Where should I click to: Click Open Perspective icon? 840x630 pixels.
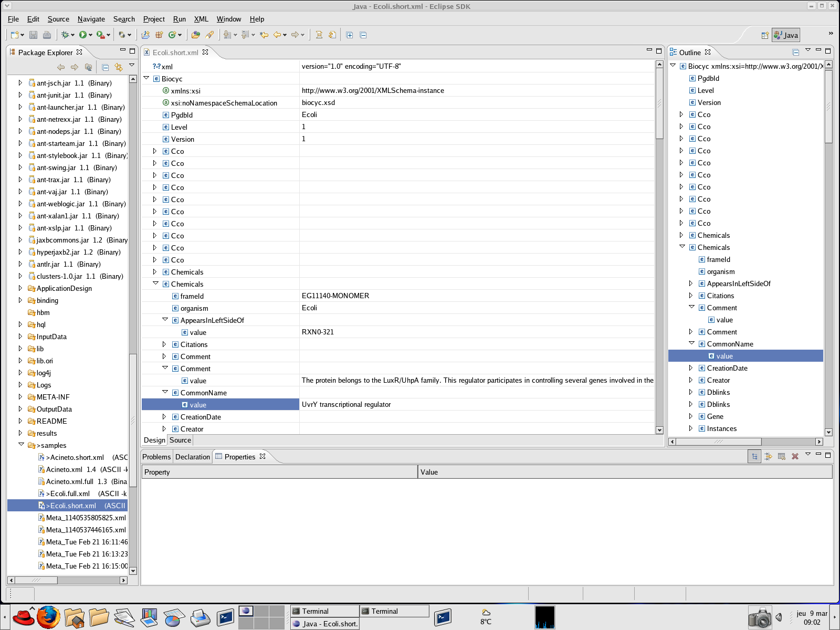click(x=765, y=35)
